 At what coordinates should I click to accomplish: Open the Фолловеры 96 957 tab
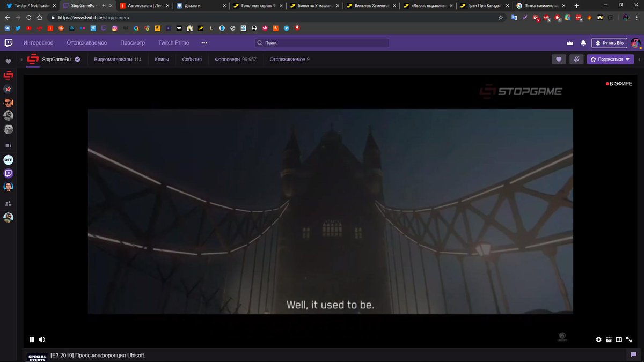tap(235, 59)
